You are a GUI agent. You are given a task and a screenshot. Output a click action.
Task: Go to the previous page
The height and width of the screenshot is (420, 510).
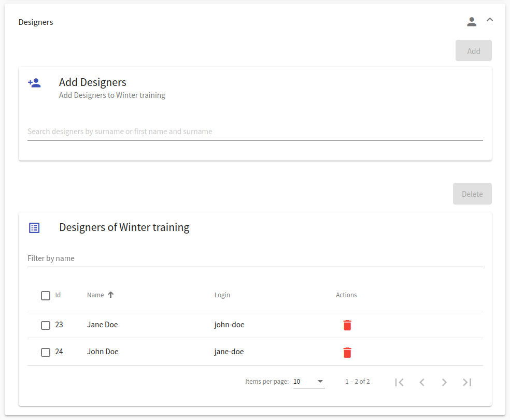pos(422,382)
